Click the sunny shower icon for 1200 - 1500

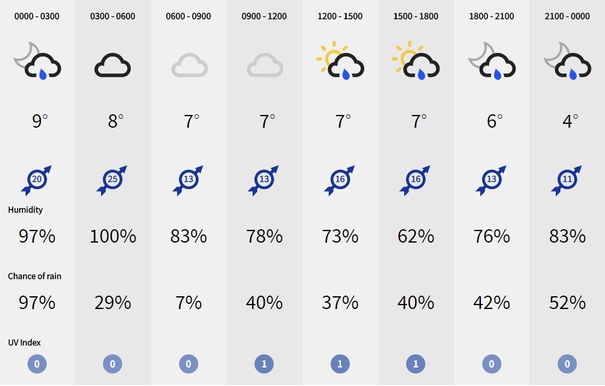pos(340,60)
